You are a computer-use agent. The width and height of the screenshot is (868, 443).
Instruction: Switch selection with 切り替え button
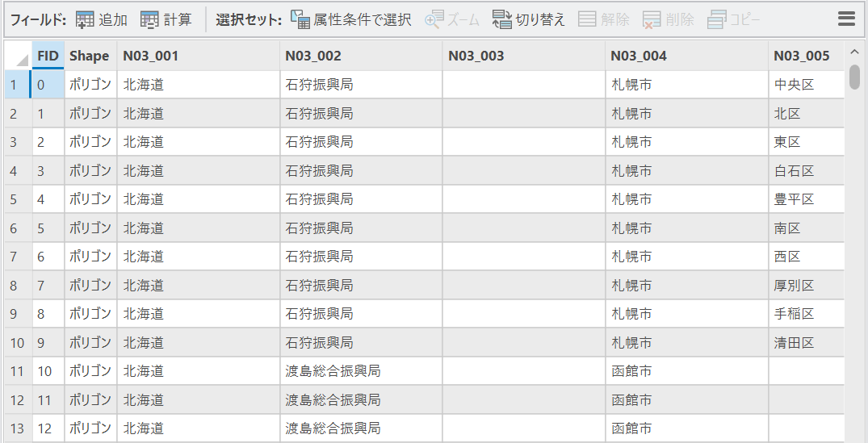502,19
